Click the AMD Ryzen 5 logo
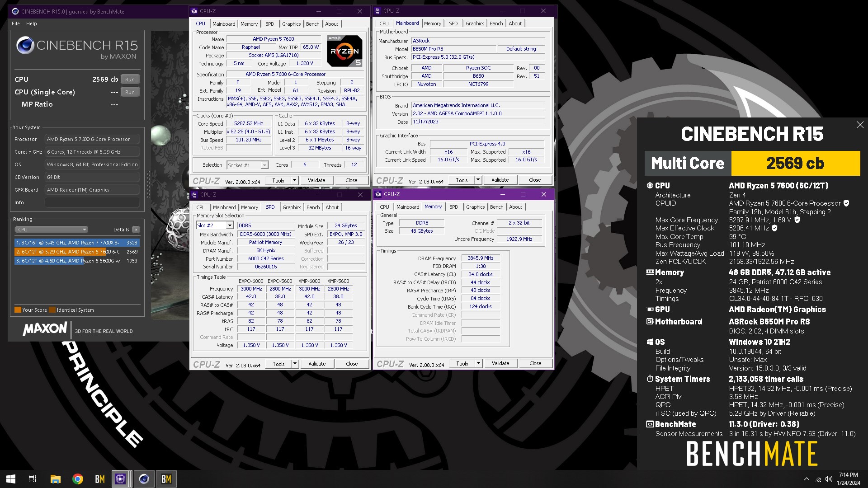The image size is (868, 488). 344,51
